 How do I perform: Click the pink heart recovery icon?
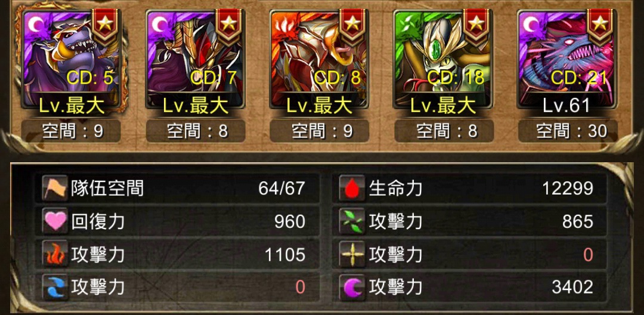55,222
